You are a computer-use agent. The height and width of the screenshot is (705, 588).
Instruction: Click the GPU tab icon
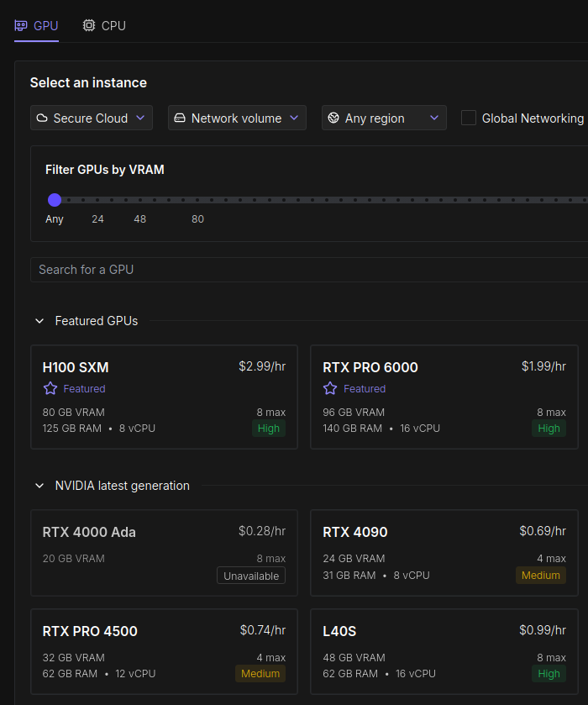(x=21, y=25)
